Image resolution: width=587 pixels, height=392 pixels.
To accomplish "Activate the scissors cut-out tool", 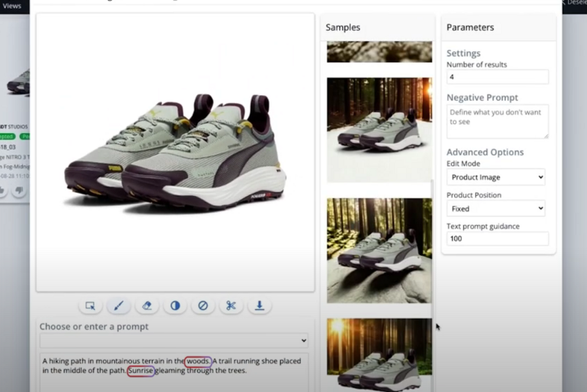I will [x=231, y=306].
